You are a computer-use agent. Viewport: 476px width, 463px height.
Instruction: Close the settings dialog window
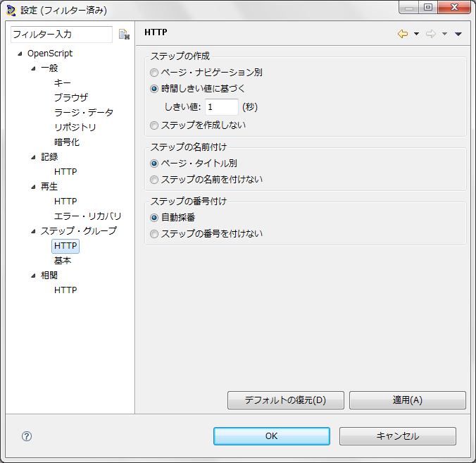[x=454, y=7]
